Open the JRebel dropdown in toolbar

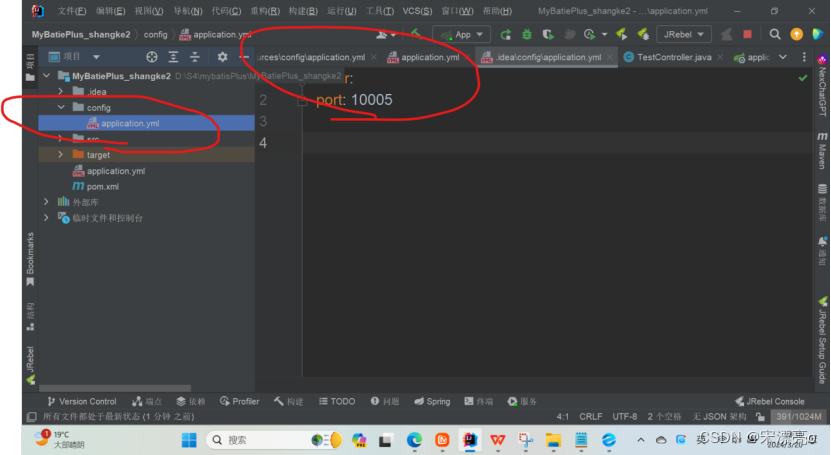(684, 34)
